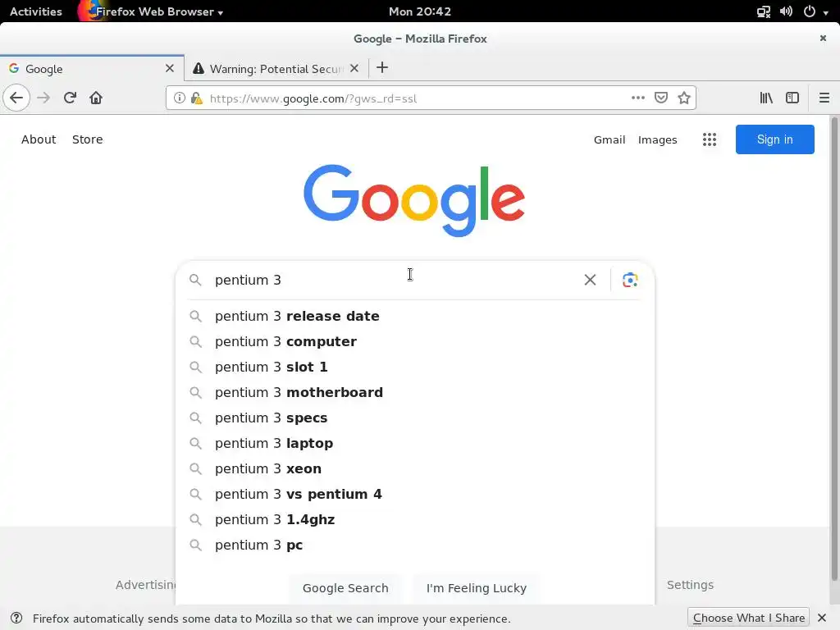This screenshot has height=630, width=840.
Task: Open the About link
Action: click(39, 139)
